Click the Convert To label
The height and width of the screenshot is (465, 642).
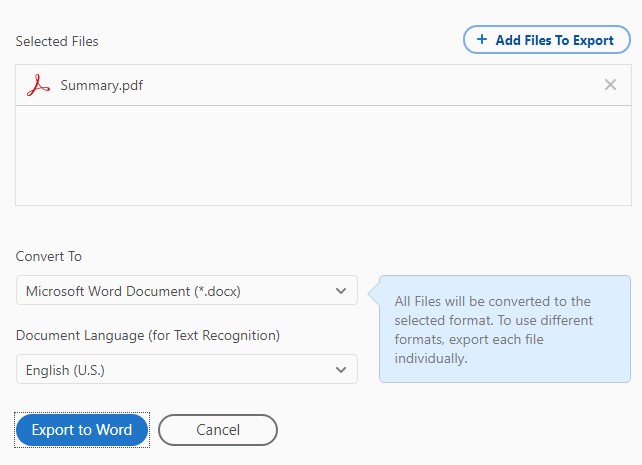[x=49, y=256]
